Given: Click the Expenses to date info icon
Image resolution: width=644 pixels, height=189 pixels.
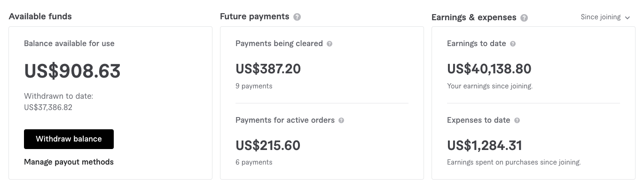Looking at the screenshot, I should coord(517,120).
